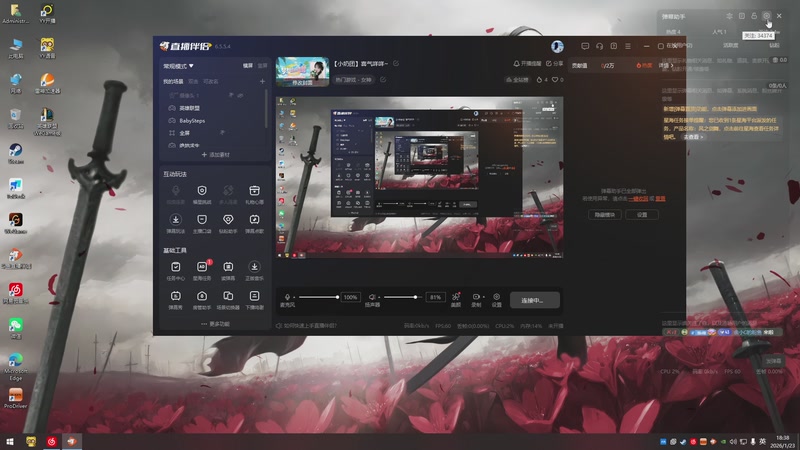Select the 热度 tab in 弹幕助手
Screen dimensions: 800x450
coord(673,32)
